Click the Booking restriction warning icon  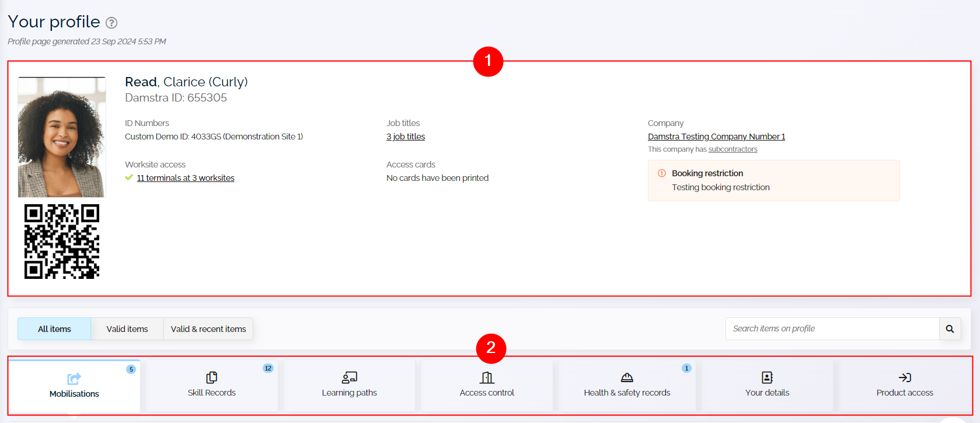pyautogui.click(x=662, y=173)
